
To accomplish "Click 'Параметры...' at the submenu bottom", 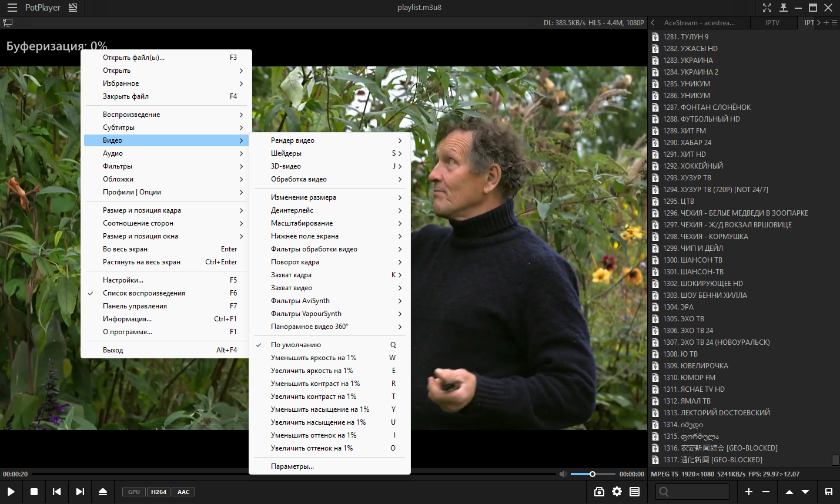I will [x=292, y=466].
